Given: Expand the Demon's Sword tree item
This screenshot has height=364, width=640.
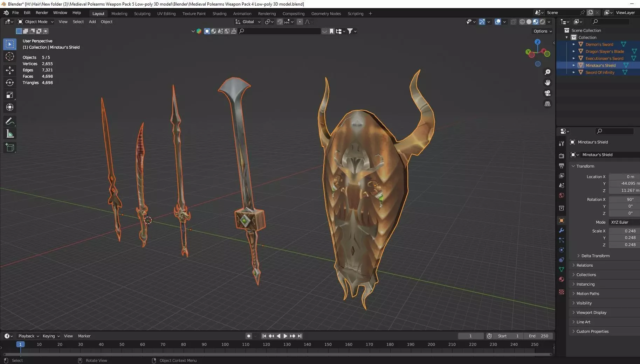Looking at the screenshot, I should point(573,44).
